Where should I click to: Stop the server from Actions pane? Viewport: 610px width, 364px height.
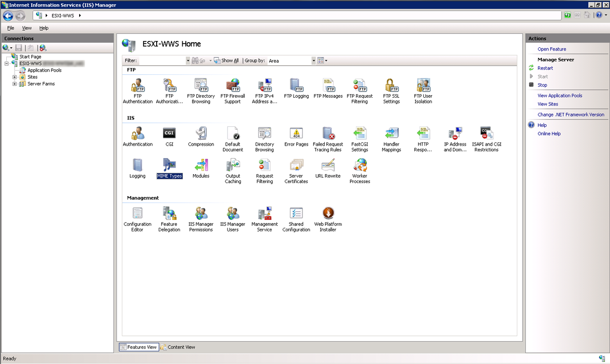click(542, 85)
